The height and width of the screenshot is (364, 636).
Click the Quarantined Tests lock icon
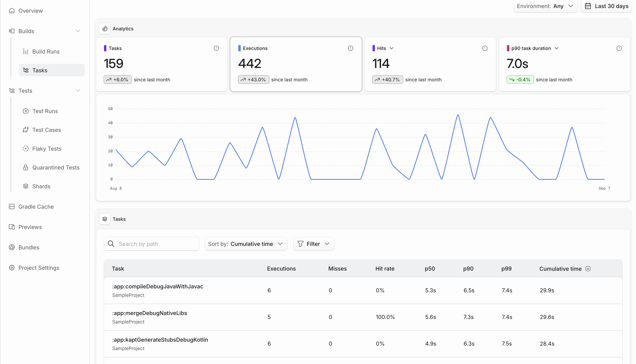(26, 168)
